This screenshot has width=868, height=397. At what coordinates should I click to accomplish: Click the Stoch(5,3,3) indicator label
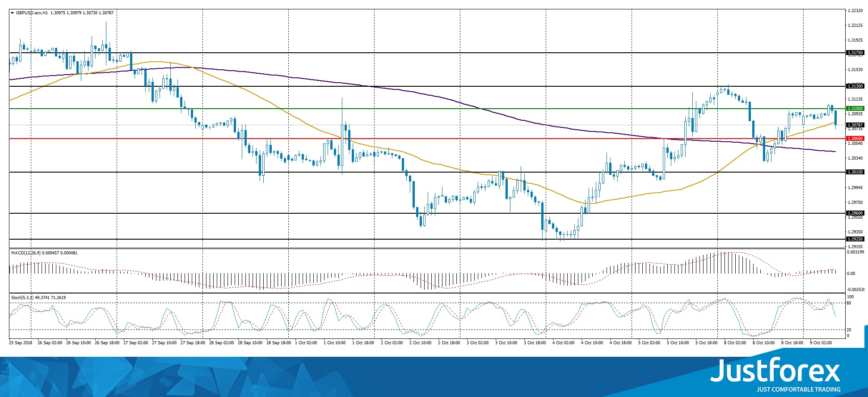tap(22, 298)
